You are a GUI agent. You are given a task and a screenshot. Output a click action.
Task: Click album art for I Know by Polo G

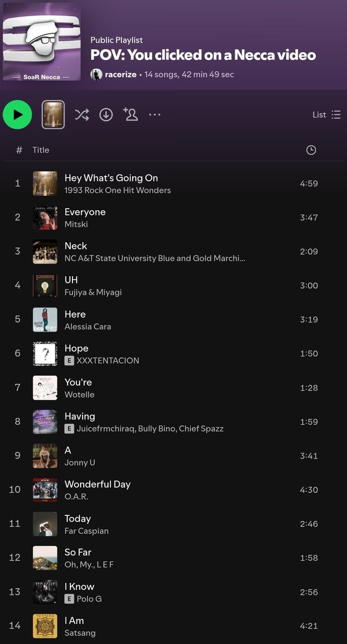coord(45,592)
